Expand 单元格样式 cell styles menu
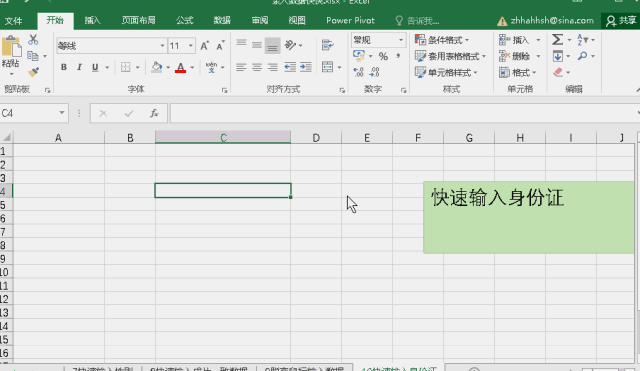Viewport: 640px width, 371px height. pyautogui.click(x=446, y=73)
